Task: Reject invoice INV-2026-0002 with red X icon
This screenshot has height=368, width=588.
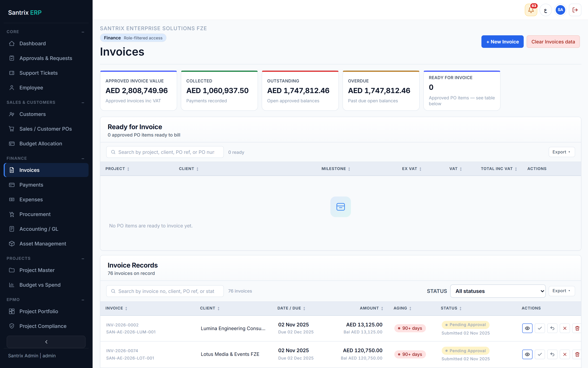Action: click(x=565, y=328)
